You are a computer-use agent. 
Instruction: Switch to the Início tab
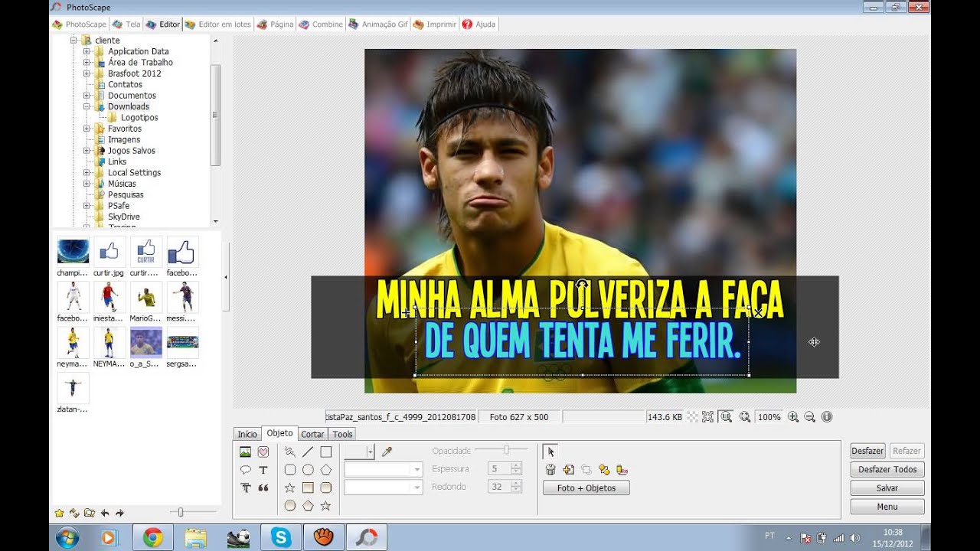click(x=247, y=434)
